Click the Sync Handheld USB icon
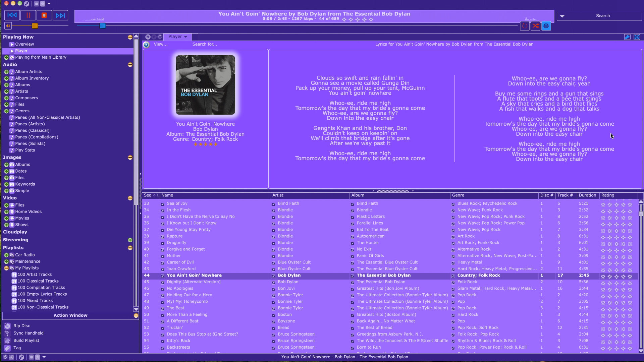The width and height of the screenshot is (644, 362). (x=7, y=333)
